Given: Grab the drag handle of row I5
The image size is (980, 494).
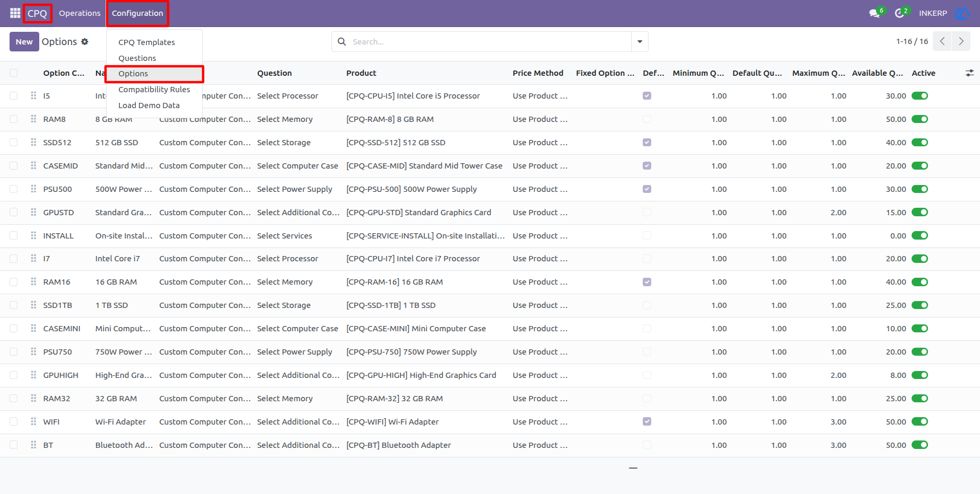Looking at the screenshot, I should [x=33, y=95].
